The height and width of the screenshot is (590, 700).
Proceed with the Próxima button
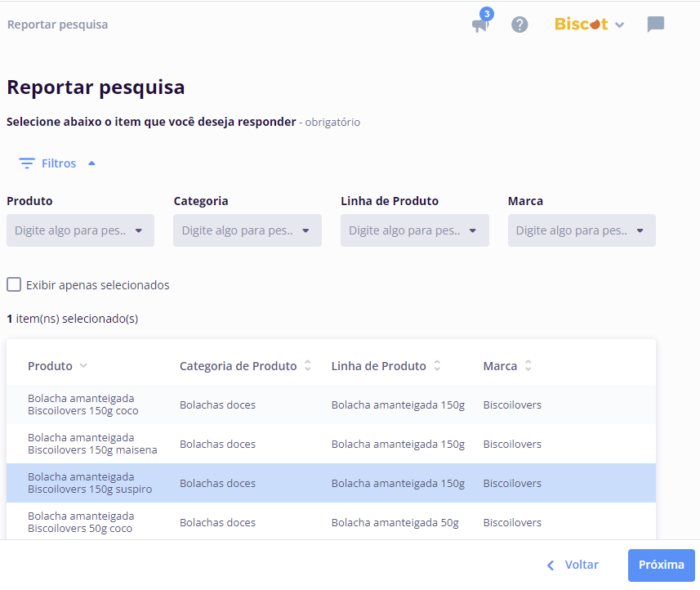point(661,565)
